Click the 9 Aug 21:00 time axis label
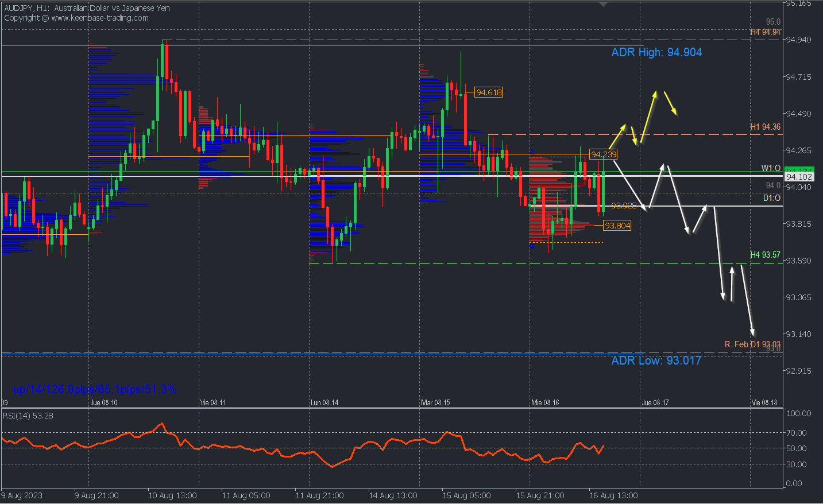The width and height of the screenshot is (823, 504). click(x=96, y=495)
